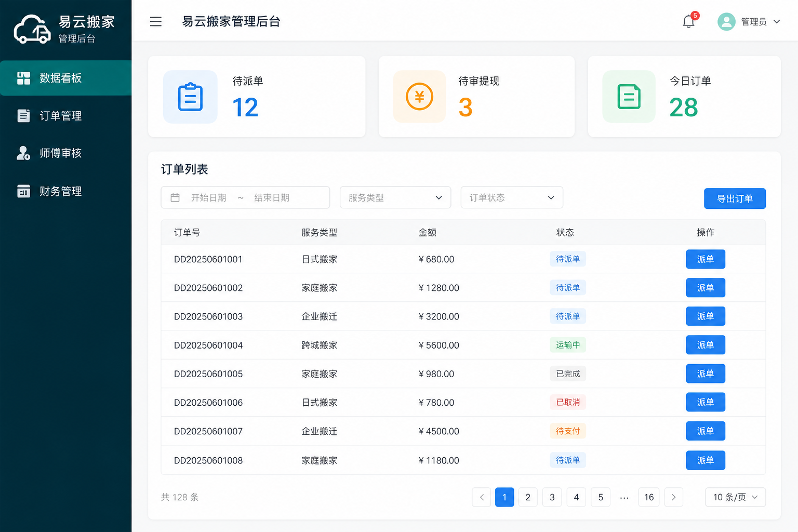Click 派单 for order DD20250601001

tap(706, 259)
